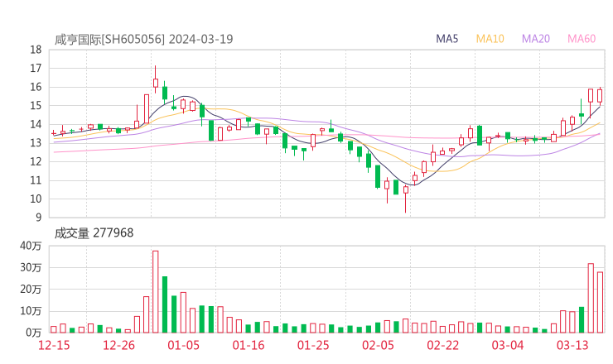Image resolution: width=613 pixels, height=364 pixels.
Task: Select the MA10 legend label
Action: pyautogui.click(x=490, y=39)
